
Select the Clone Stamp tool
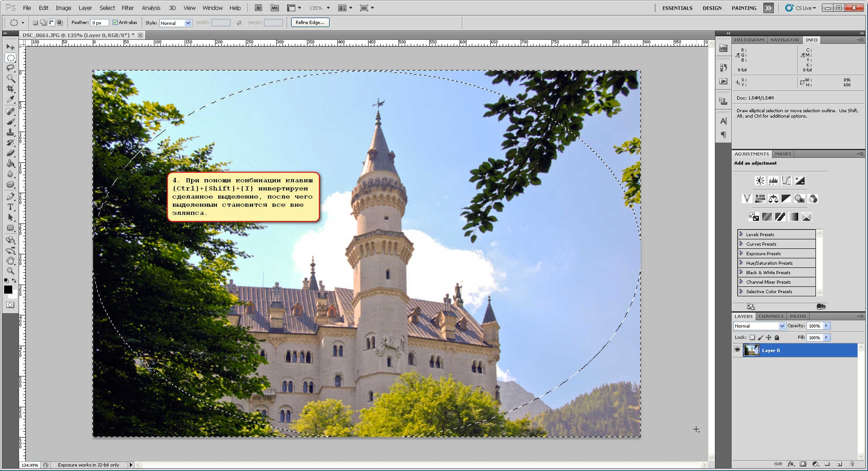point(10,132)
